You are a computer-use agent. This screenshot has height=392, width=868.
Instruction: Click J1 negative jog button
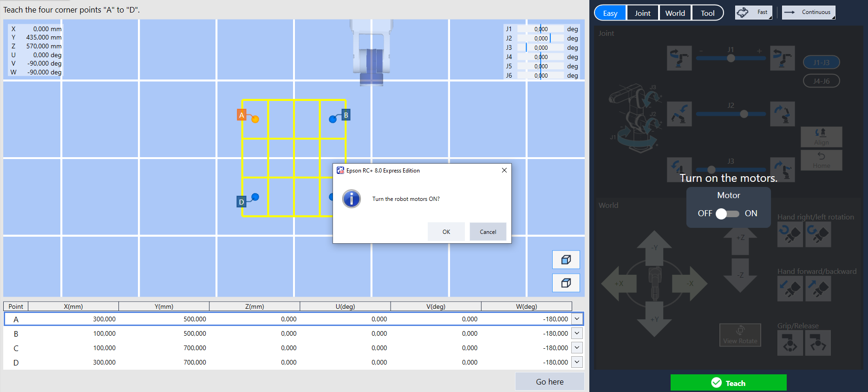(679, 58)
